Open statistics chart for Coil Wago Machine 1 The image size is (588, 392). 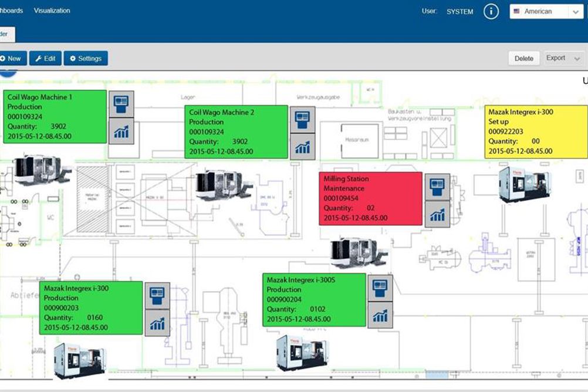coord(121,131)
